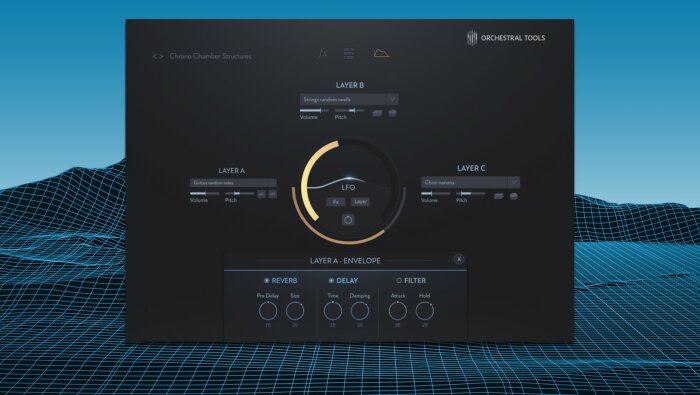Click the Orchestral Tools logo

506,38
